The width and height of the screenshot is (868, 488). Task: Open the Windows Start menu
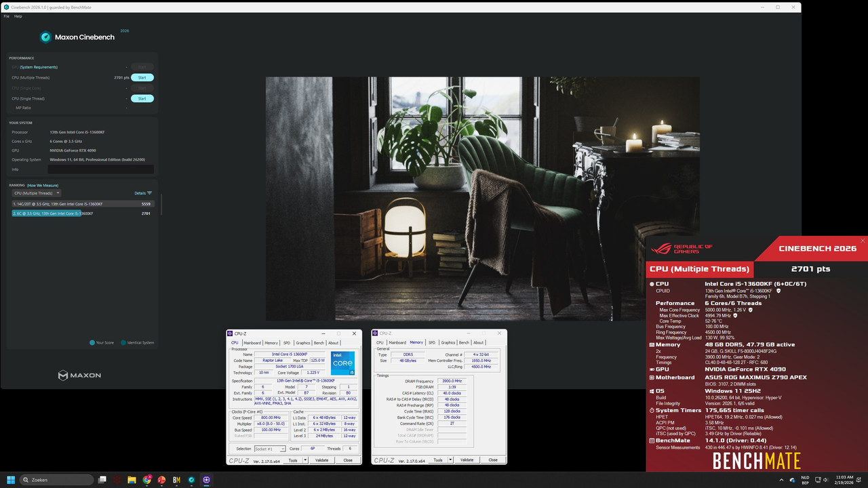(x=10, y=480)
